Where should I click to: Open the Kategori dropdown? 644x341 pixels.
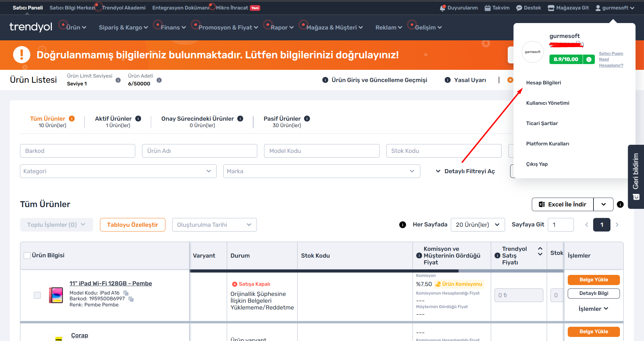[118, 171]
